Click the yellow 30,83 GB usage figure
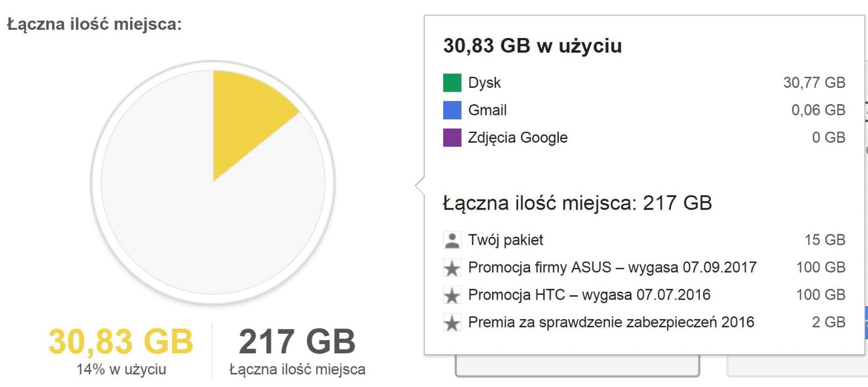868x387 pixels. pos(120,341)
